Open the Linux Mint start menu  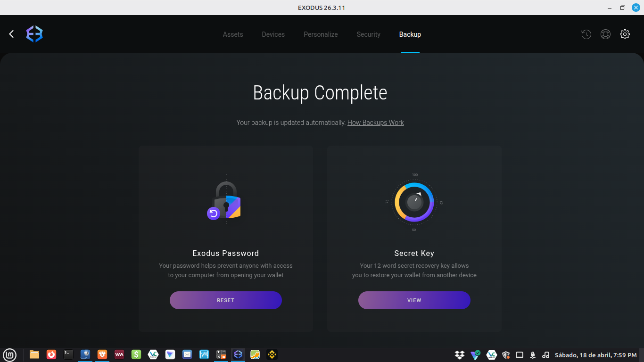point(9,354)
